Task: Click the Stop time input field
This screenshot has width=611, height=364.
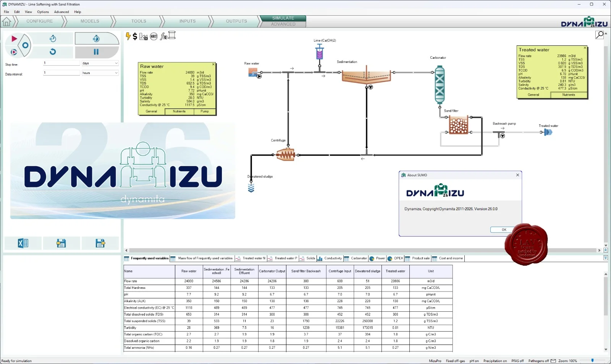Action: tap(61, 63)
